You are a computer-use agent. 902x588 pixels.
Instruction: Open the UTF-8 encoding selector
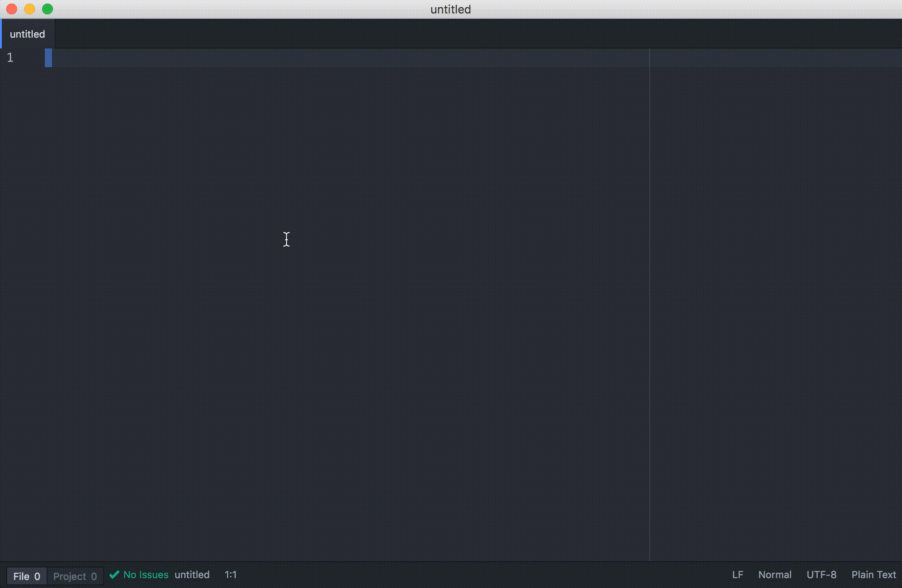(821, 575)
